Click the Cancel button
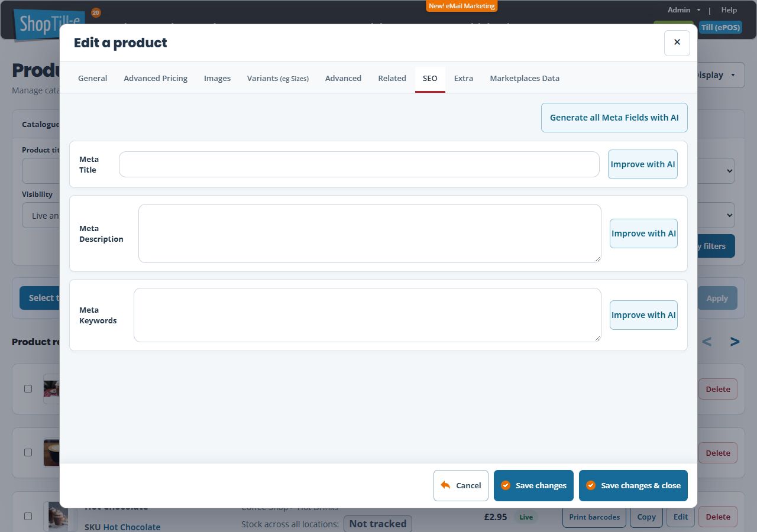757x532 pixels. [461, 485]
